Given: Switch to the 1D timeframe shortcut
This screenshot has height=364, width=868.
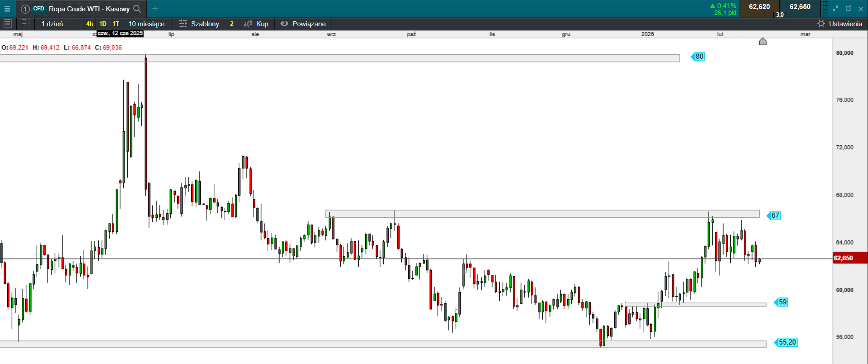Looking at the screenshot, I should (103, 24).
